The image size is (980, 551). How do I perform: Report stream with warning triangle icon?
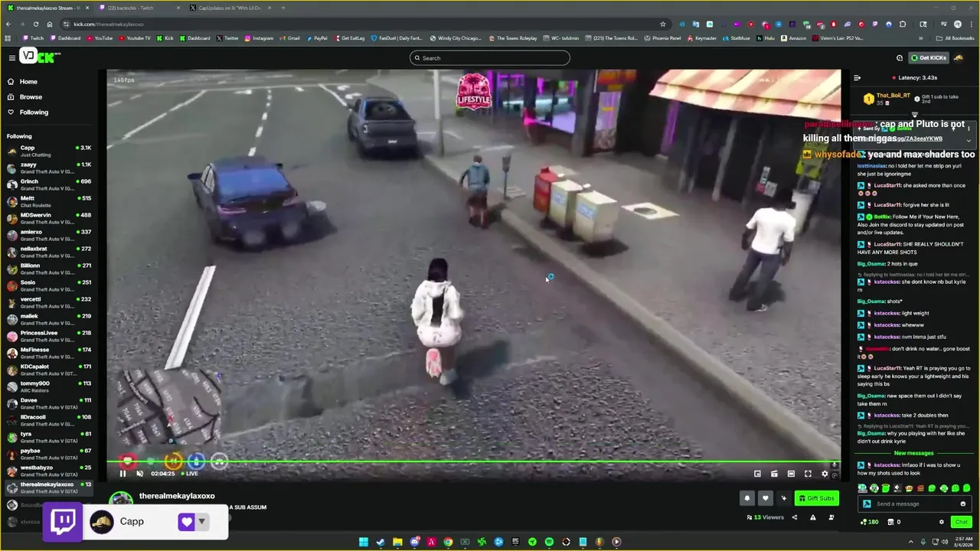click(x=812, y=517)
